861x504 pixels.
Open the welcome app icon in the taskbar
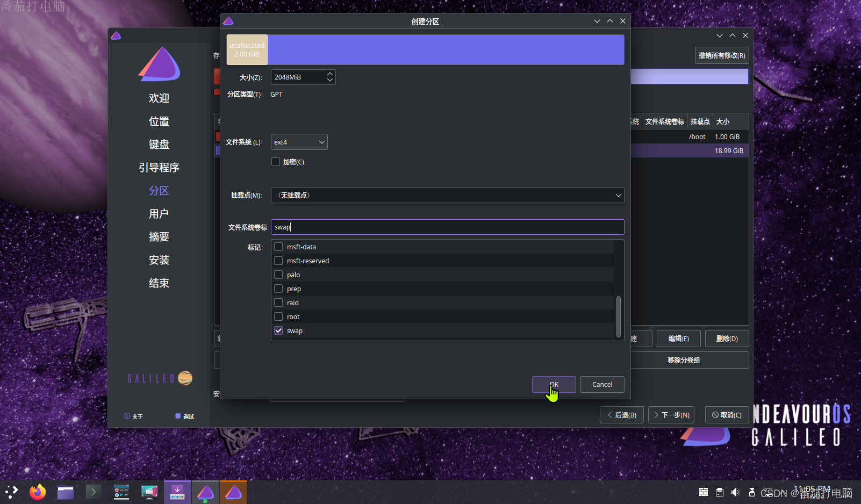tap(121, 492)
